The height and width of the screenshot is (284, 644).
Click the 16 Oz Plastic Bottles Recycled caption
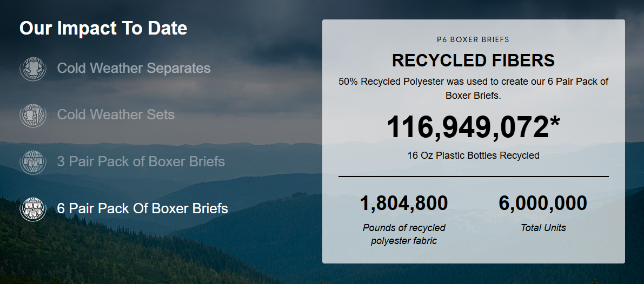pyautogui.click(x=473, y=155)
